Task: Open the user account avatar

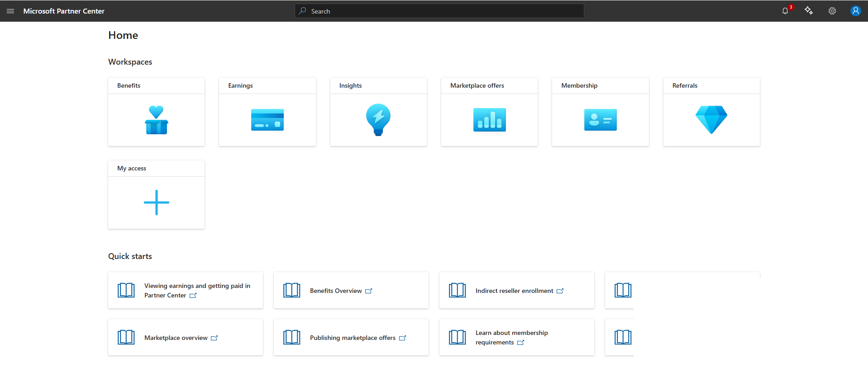Action: tap(855, 11)
